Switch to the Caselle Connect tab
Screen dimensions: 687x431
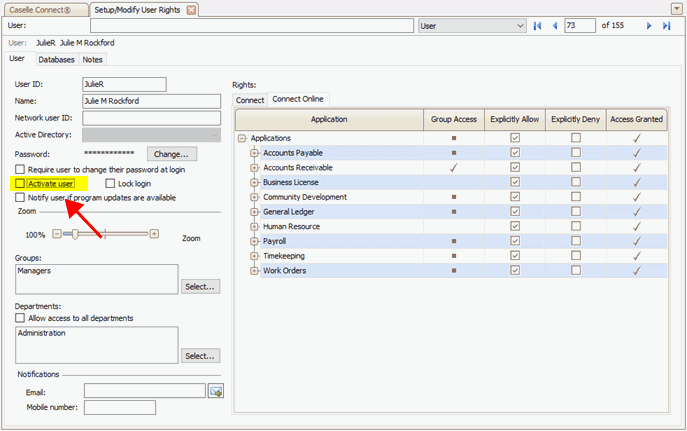tap(44, 10)
